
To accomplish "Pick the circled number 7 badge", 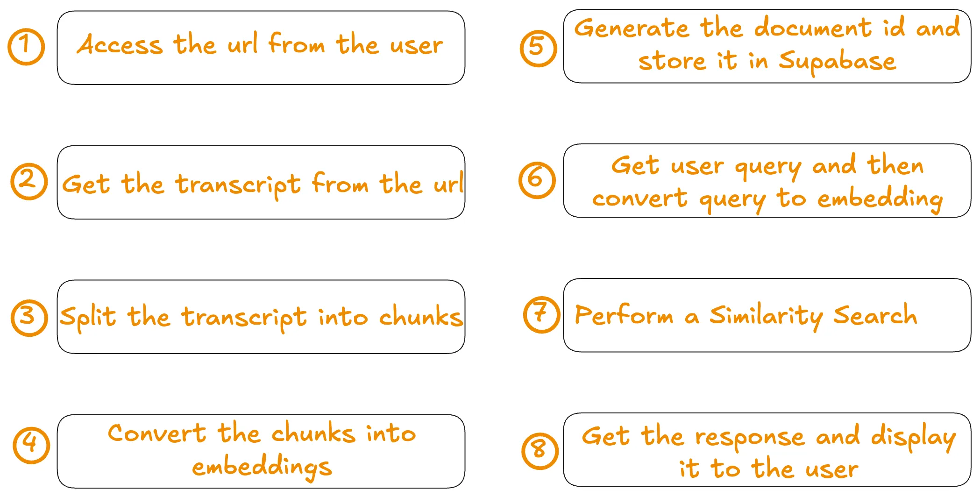I will (x=541, y=314).
